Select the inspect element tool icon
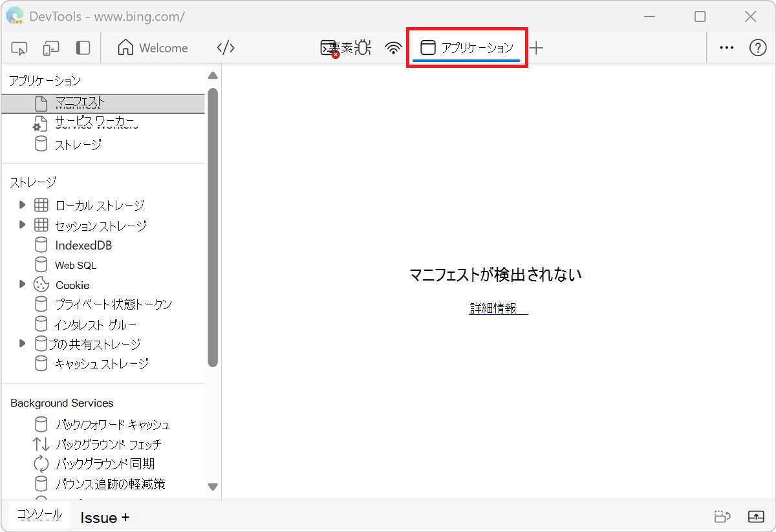 click(x=19, y=47)
